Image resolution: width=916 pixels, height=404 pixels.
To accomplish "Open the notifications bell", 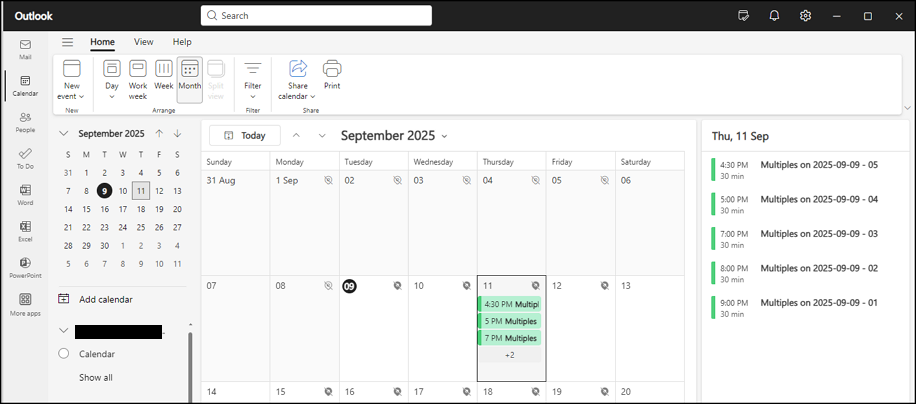I will pyautogui.click(x=775, y=16).
